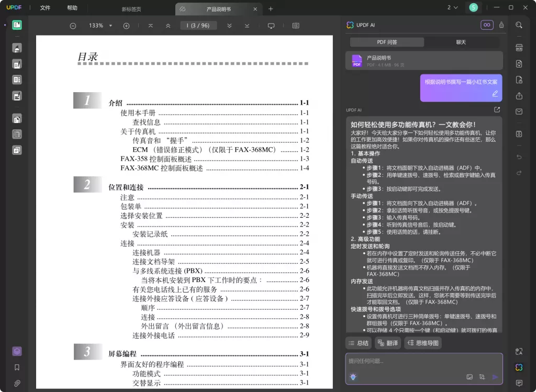The image size is (536, 392).
Task: Switch to the 新标签页 tab
Action: point(131,9)
